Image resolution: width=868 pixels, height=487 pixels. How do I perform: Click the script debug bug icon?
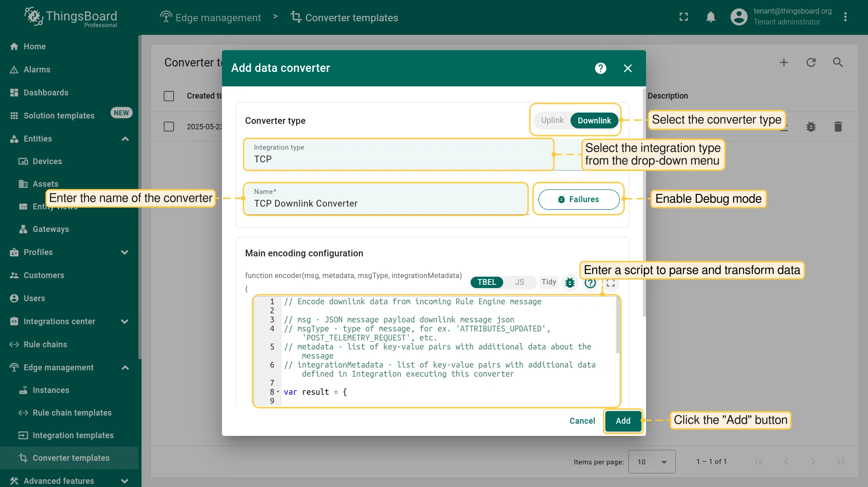[570, 283]
